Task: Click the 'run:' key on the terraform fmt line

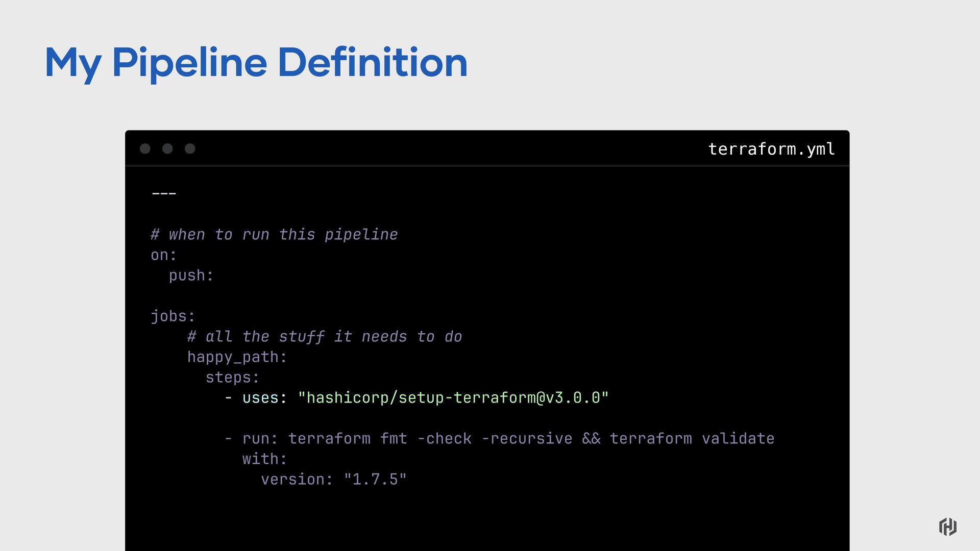Action: point(260,439)
